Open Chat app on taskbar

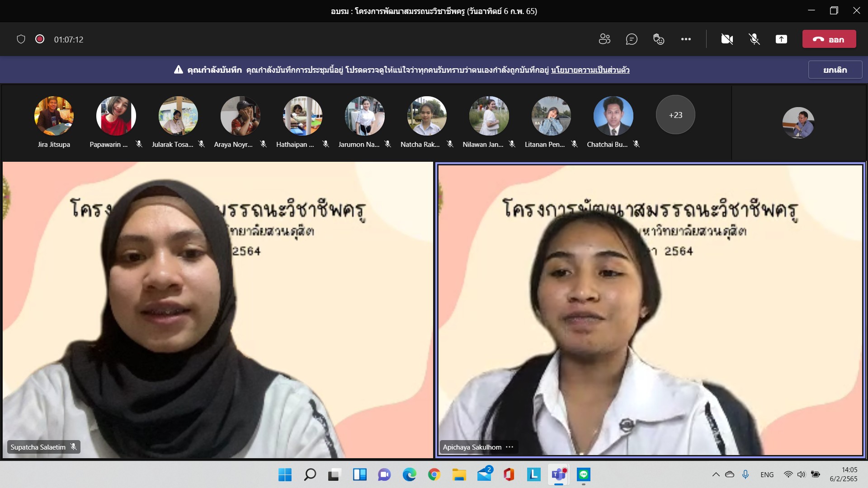click(x=384, y=474)
